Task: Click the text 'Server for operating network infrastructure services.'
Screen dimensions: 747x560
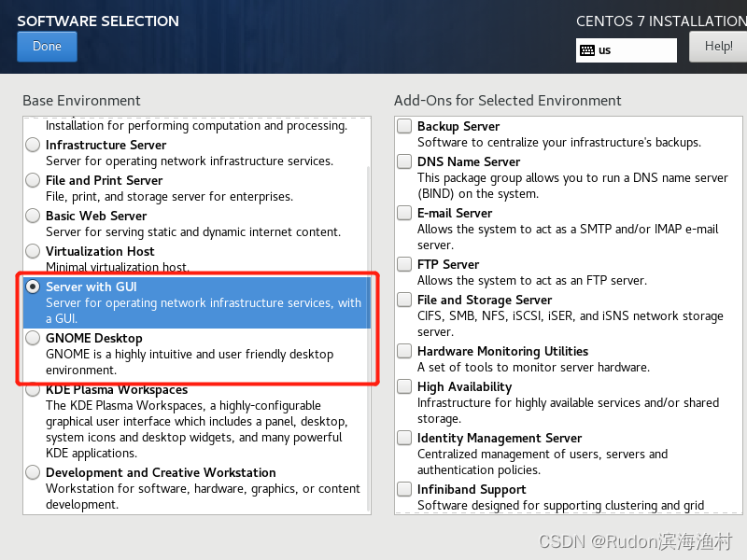Action: 190,161
